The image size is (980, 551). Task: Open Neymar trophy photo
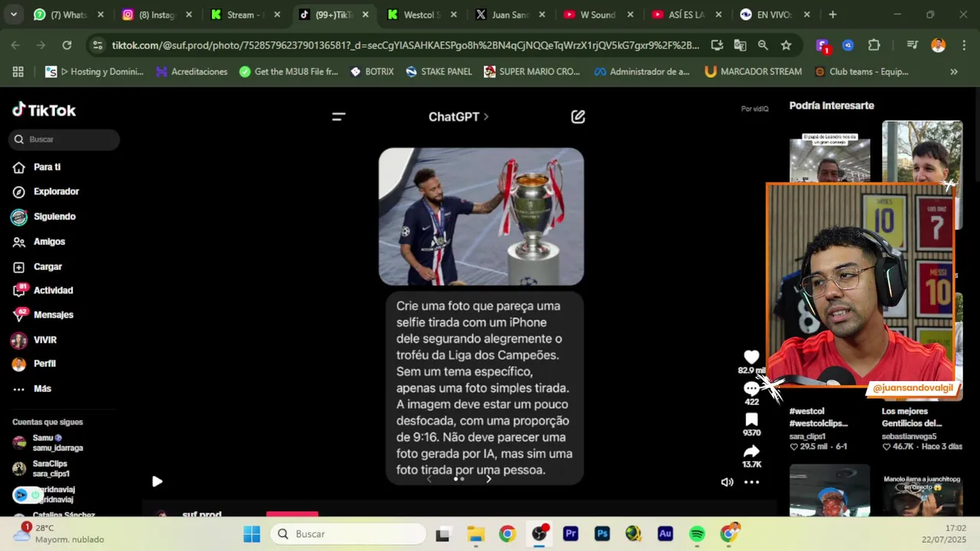coord(481,217)
